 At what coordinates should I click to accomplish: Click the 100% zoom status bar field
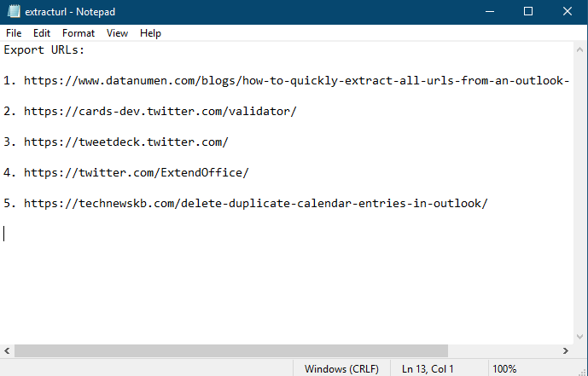click(x=504, y=368)
